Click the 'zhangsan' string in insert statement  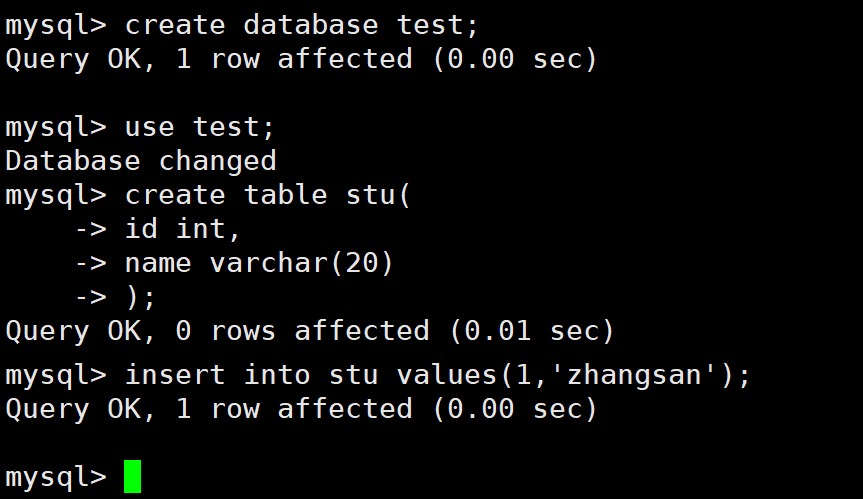(634, 376)
